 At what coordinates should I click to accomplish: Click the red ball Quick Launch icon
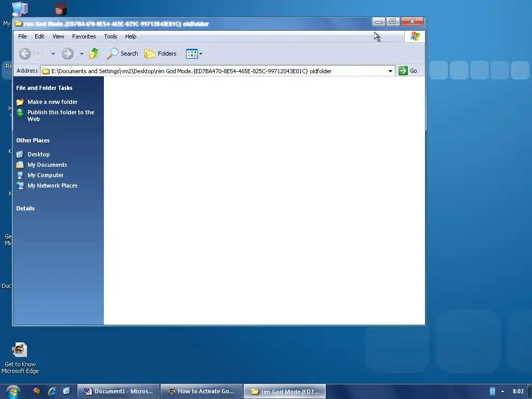(36, 391)
